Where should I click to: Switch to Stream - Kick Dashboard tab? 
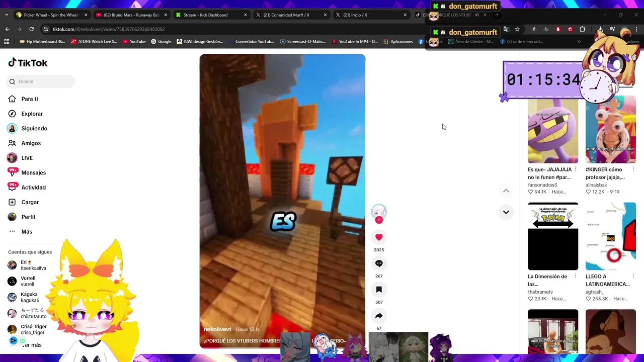coord(211,15)
